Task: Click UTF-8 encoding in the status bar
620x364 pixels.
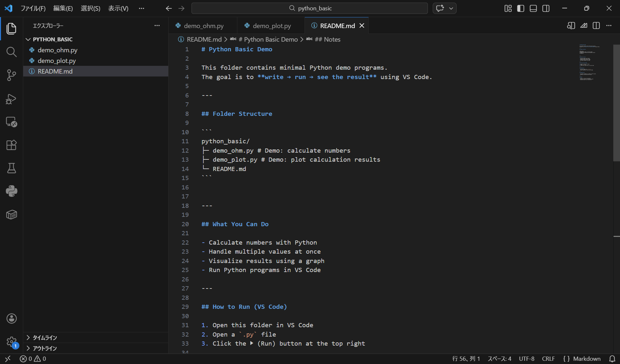Action: (x=526, y=359)
